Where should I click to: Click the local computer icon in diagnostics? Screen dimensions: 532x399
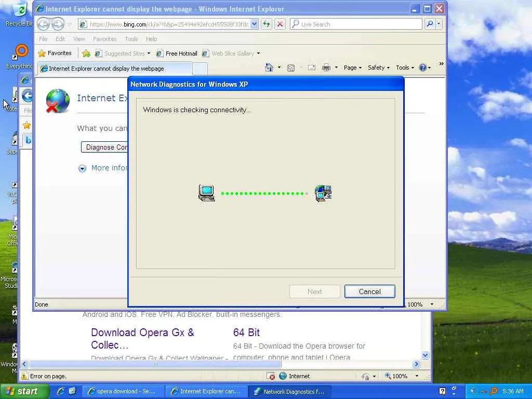point(206,193)
